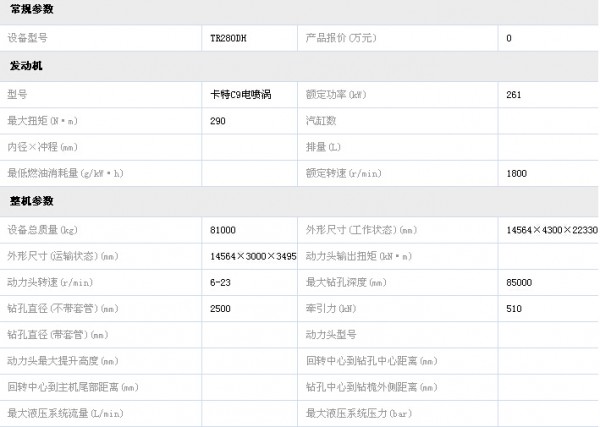Select the rated power value 261
The width and height of the screenshot is (600, 427).
point(514,94)
